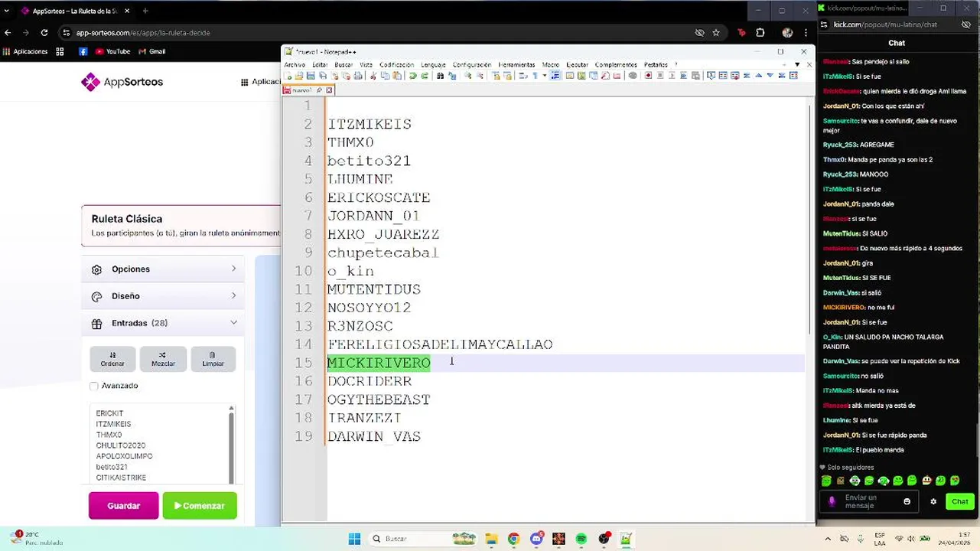This screenshot has height=551, width=980.
Task: Open a new Chrome tab with plus button
Action: [x=145, y=11]
